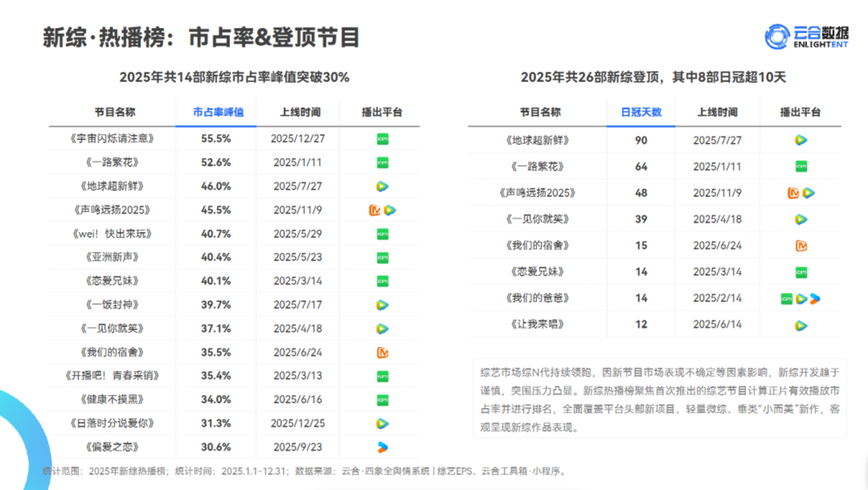Click the 《wei！快出来玩》 program name

click(x=112, y=234)
